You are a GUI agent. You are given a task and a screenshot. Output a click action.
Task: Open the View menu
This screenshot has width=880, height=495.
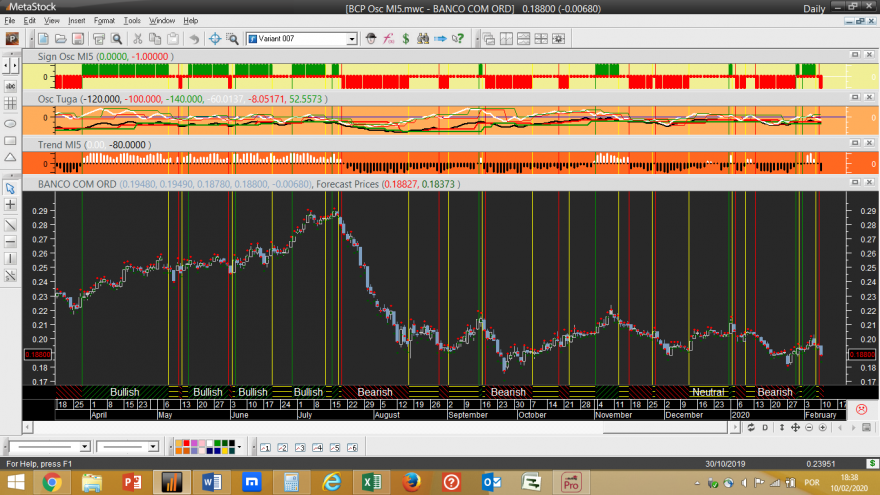pyautogui.click(x=52, y=21)
